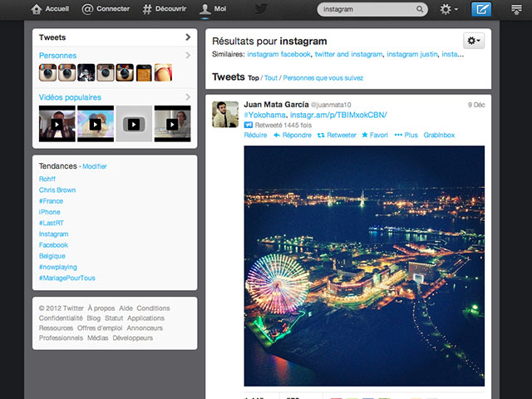
Task: Collapse tweet with Réduire
Action: tap(255, 135)
